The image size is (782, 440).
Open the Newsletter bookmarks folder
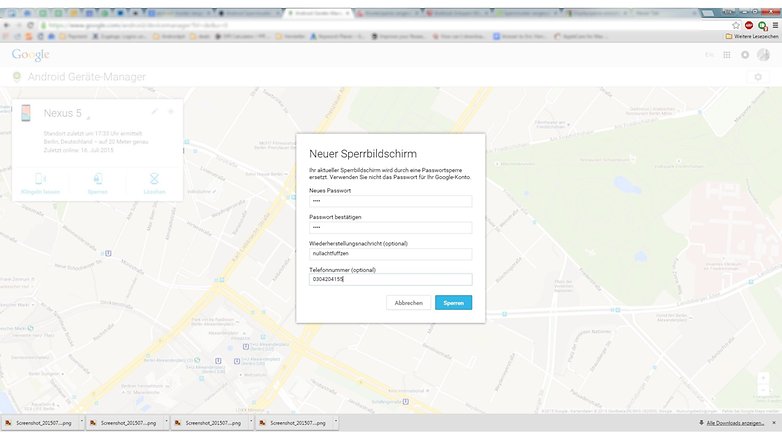pyautogui.click(x=290, y=36)
